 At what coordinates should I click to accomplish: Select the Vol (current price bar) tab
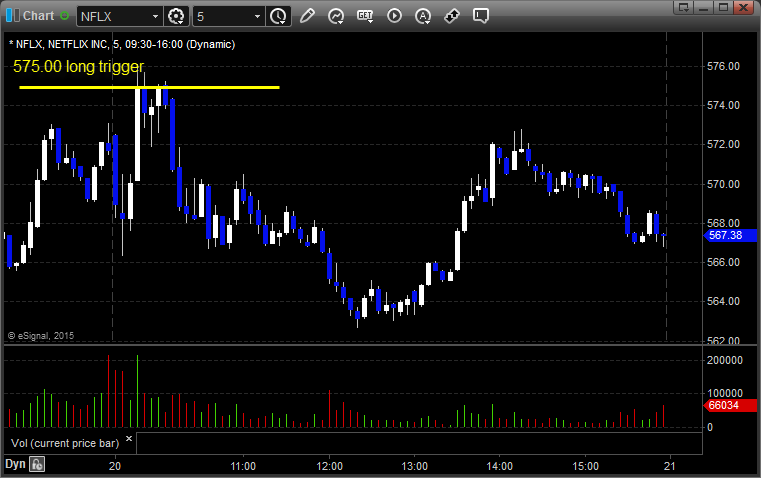[63, 441]
